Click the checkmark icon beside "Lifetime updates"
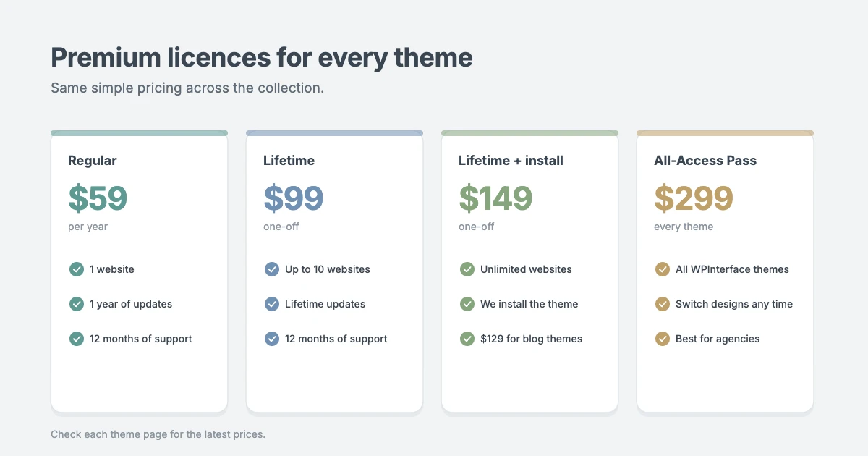The height and width of the screenshot is (456, 868). coord(272,304)
